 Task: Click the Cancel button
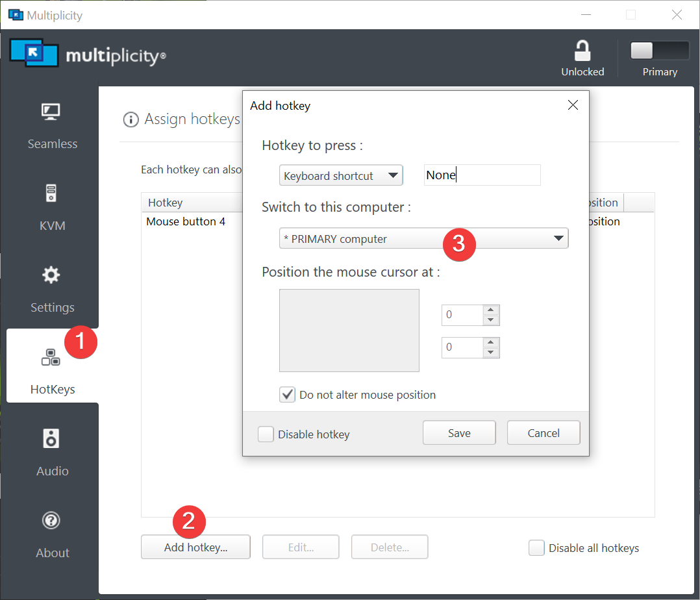point(544,432)
